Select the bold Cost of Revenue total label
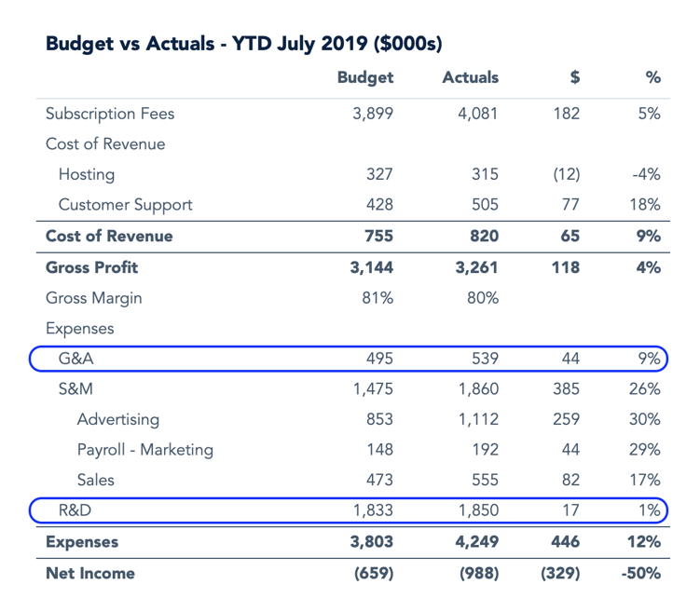Screen dimensions: 700x598 pyautogui.click(x=109, y=236)
